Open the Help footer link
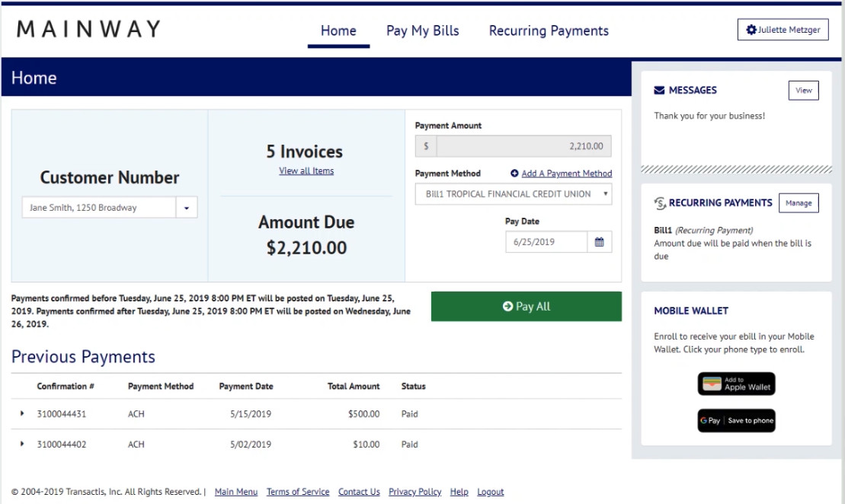Image resolution: width=845 pixels, height=504 pixels. point(459,492)
